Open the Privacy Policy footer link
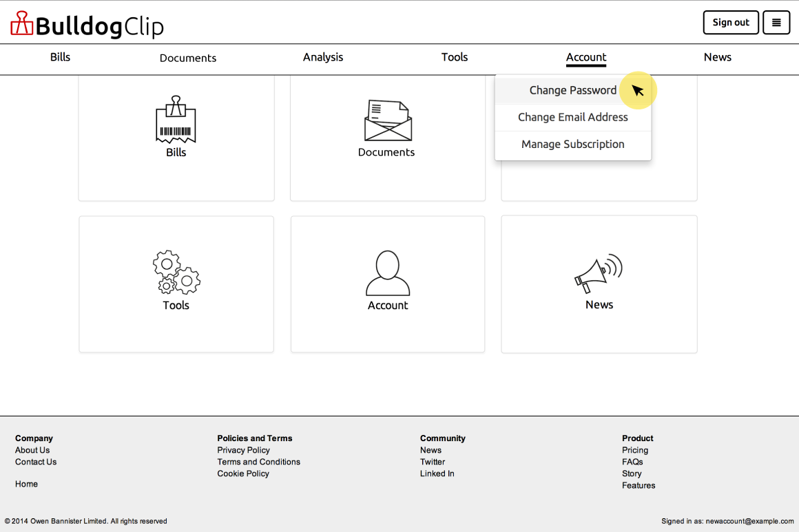Screen dimensions: 799x532 pyautogui.click(x=243, y=450)
